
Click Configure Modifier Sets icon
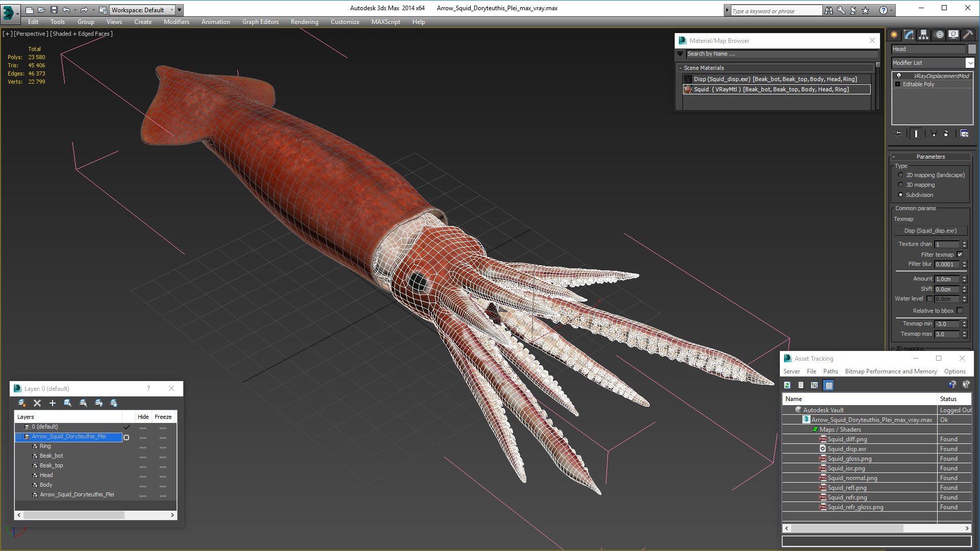coord(964,134)
